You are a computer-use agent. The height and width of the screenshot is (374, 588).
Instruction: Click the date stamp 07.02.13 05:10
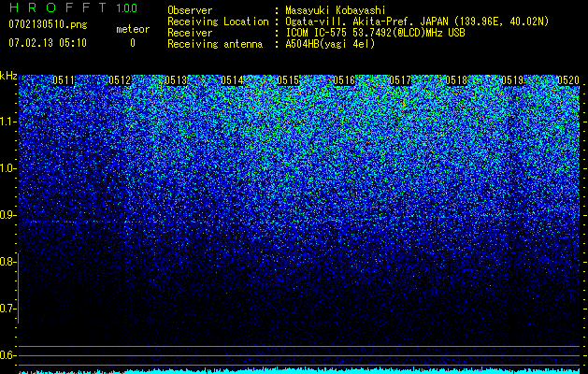coord(48,43)
